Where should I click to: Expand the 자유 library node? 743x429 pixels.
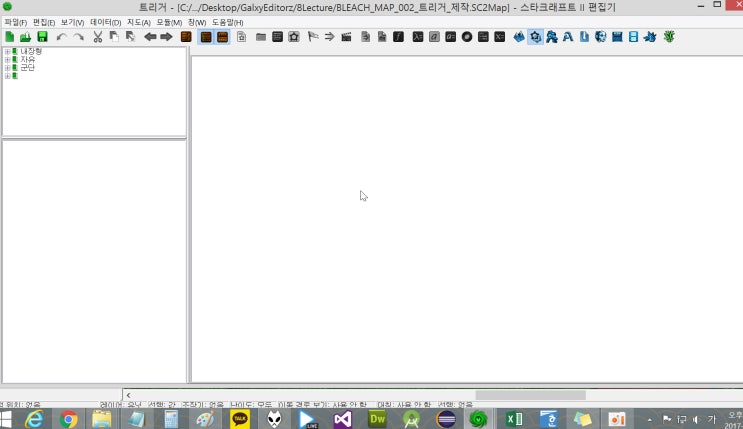point(7,59)
